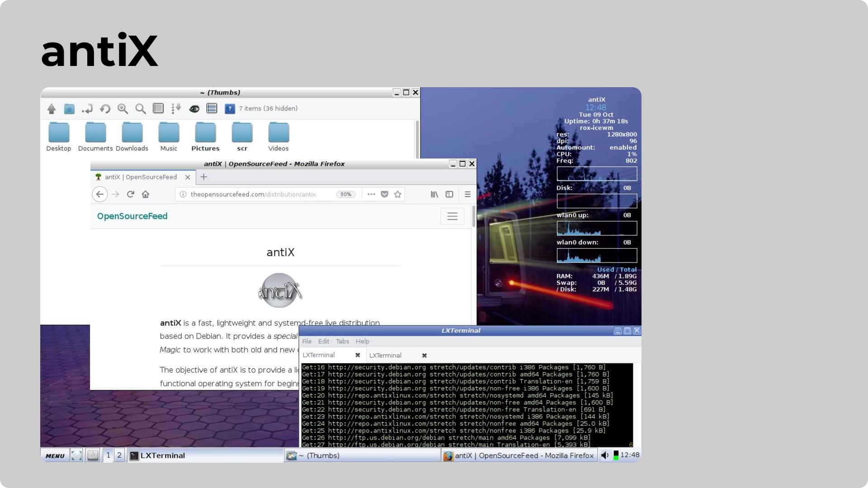Open the scr folder
Screen dimensions: 868x488
tap(242, 137)
